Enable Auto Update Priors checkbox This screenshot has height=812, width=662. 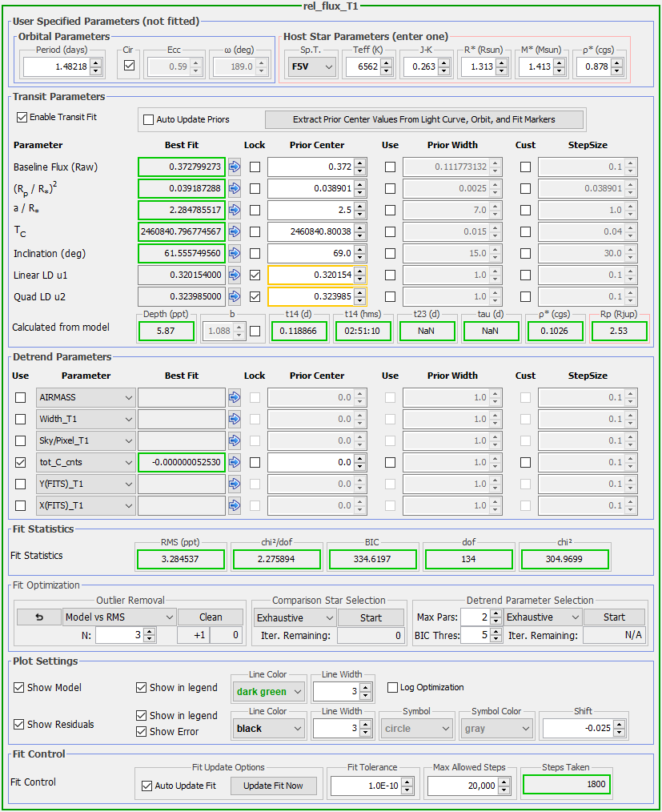pos(148,119)
